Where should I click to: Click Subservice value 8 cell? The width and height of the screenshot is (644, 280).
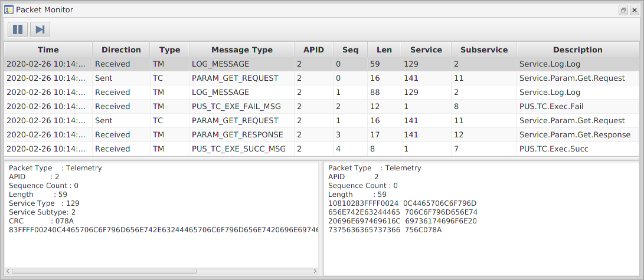[484, 106]
